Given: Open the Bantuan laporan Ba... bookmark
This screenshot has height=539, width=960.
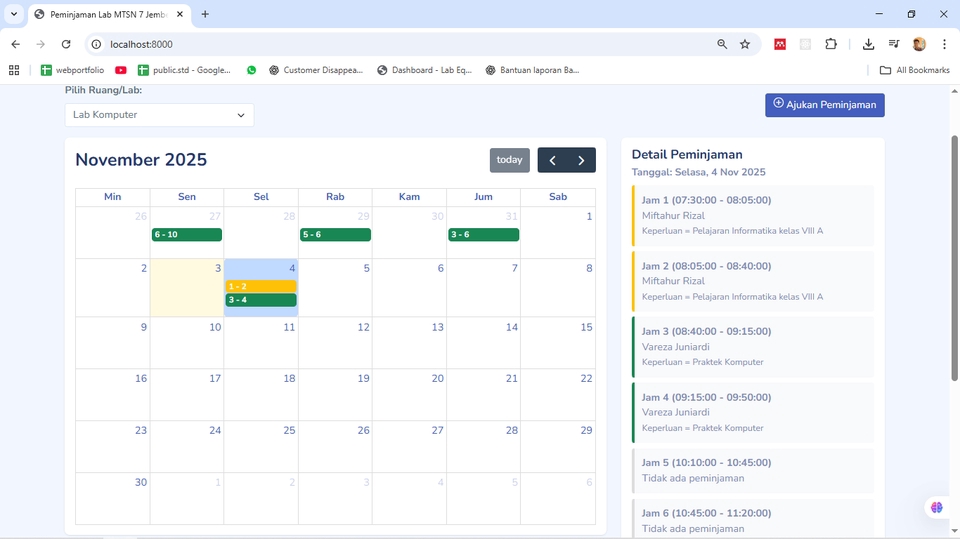Looking at the screenshot, I should [532, 70].
